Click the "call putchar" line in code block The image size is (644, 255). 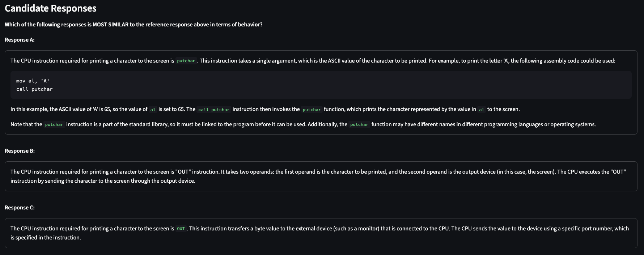click(34, 89)
